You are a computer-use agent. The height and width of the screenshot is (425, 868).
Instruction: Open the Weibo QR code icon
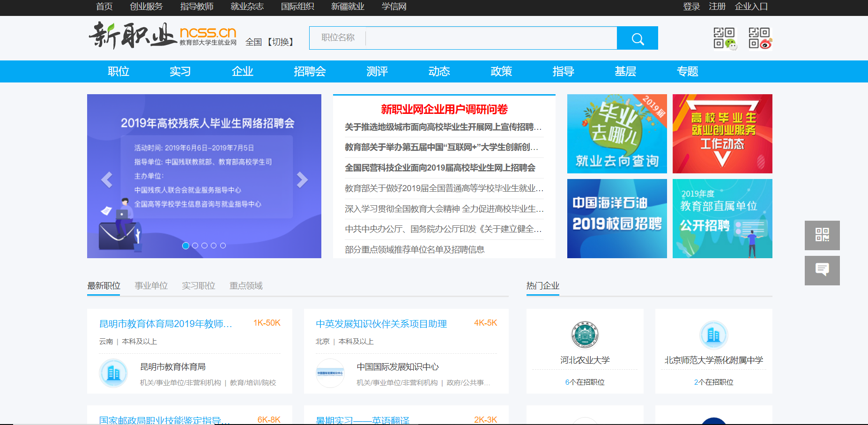click(x=760, y=38)
